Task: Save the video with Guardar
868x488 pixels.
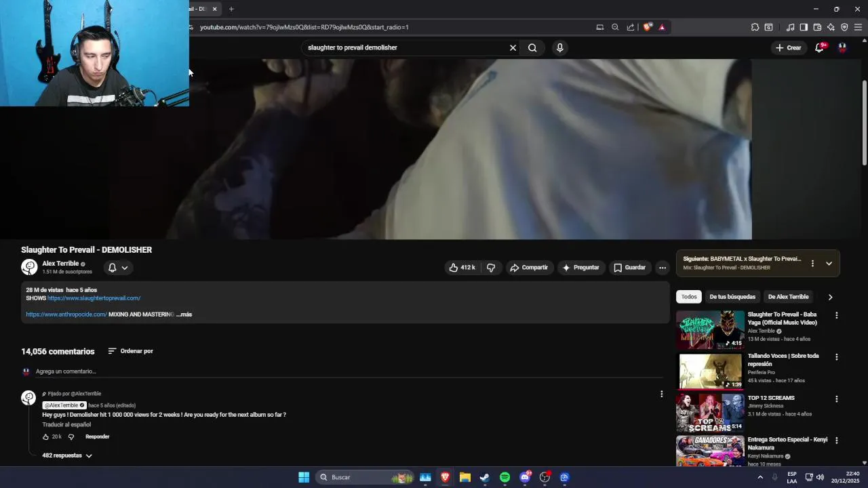Action: coord(629,268)
